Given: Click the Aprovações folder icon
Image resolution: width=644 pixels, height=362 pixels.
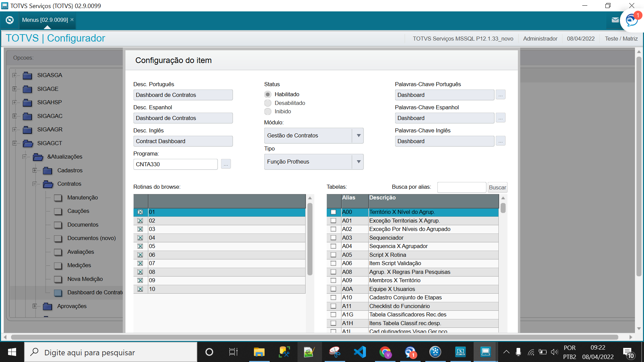Looking at the screenshot, I should [x=48, y=306].
